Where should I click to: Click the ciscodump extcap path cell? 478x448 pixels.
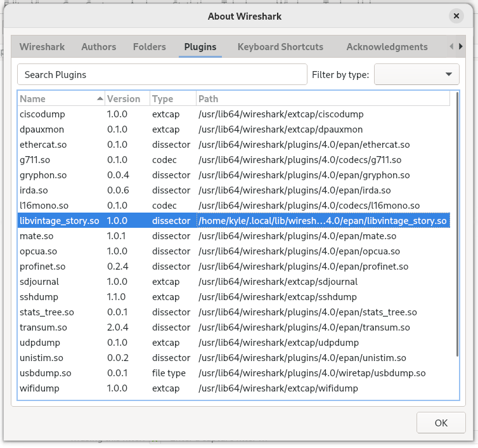coord(323,114)
